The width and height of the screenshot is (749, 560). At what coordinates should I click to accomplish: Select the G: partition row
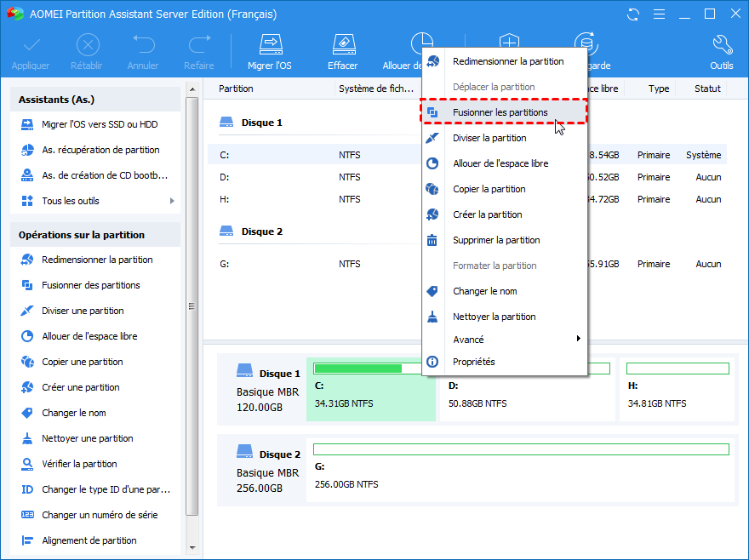tap(467, 264)
